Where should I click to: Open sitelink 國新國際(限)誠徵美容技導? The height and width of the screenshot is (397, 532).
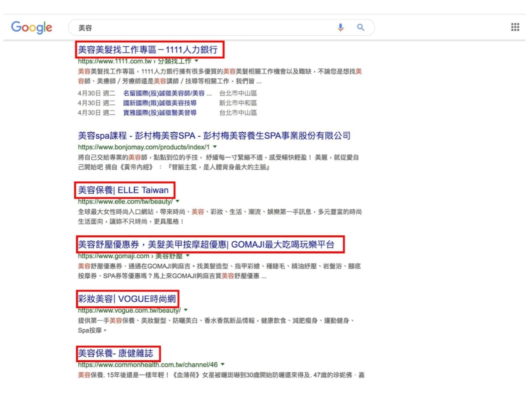pos(160,103)
